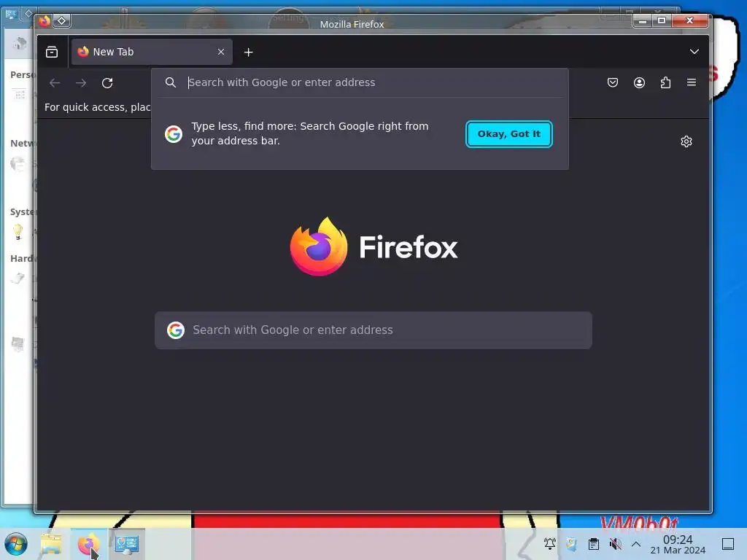Save to Pocket icon
747x560 pixels.
[613, 82]
